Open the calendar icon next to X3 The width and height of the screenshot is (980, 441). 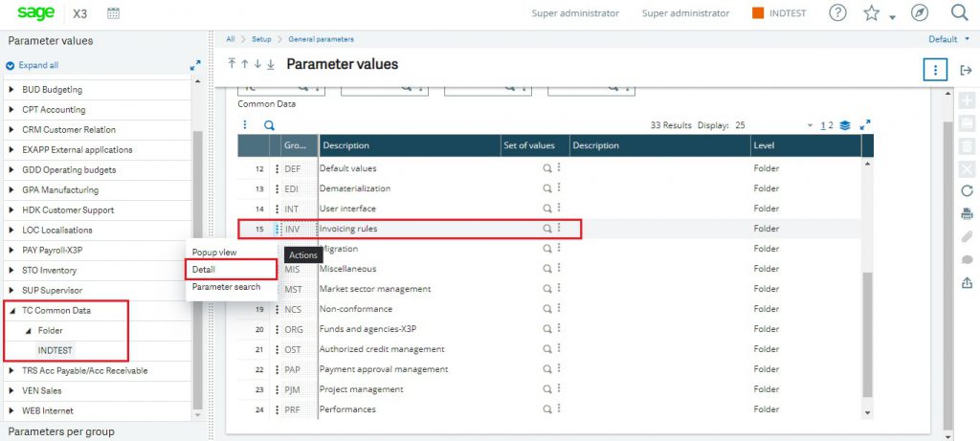113,13
